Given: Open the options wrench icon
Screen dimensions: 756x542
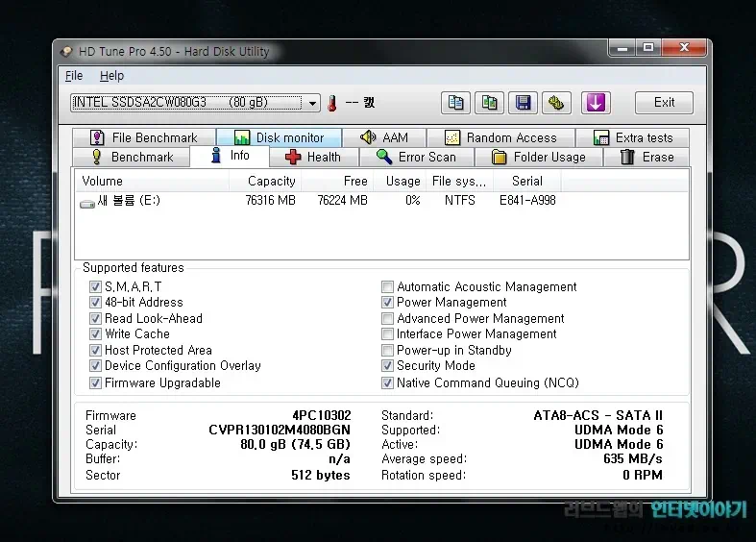Looking at the screenshot, I should (556, 103).
